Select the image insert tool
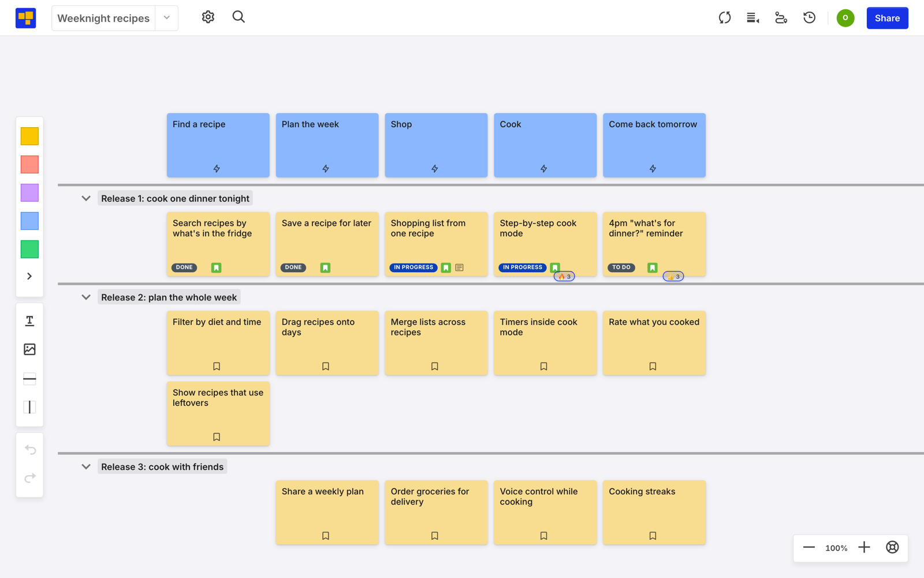The height and width of the screenshot is (578, 924). coord(29,349)
